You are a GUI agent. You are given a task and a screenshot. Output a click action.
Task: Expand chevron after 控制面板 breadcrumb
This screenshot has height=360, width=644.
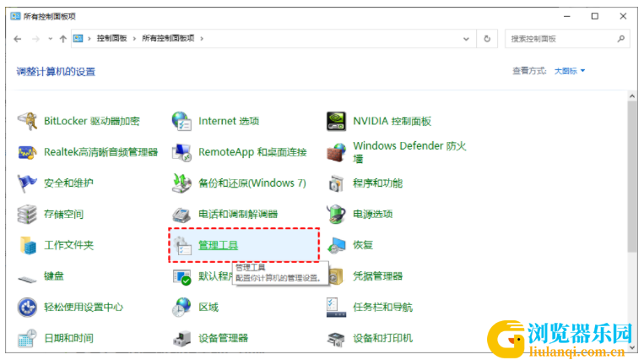point(134,39)
